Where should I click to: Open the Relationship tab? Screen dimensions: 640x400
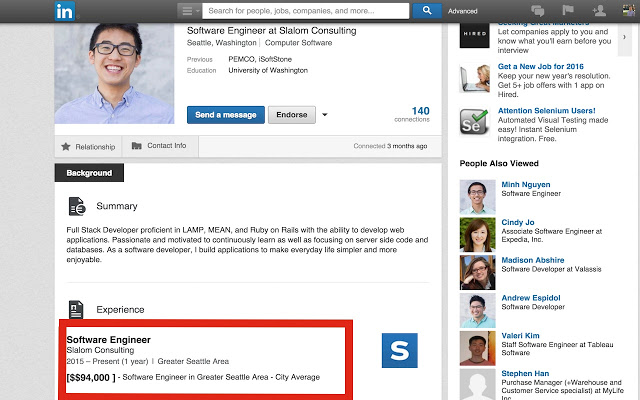tap(89, 147)
